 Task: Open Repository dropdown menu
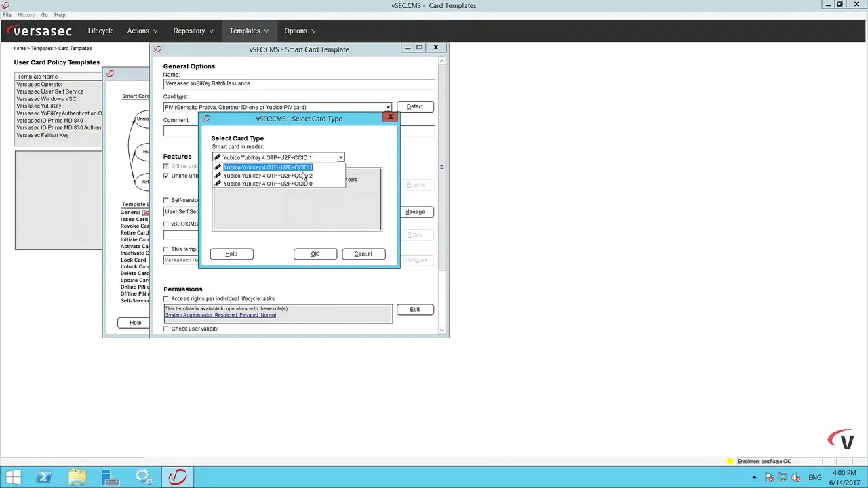[193, 30]
